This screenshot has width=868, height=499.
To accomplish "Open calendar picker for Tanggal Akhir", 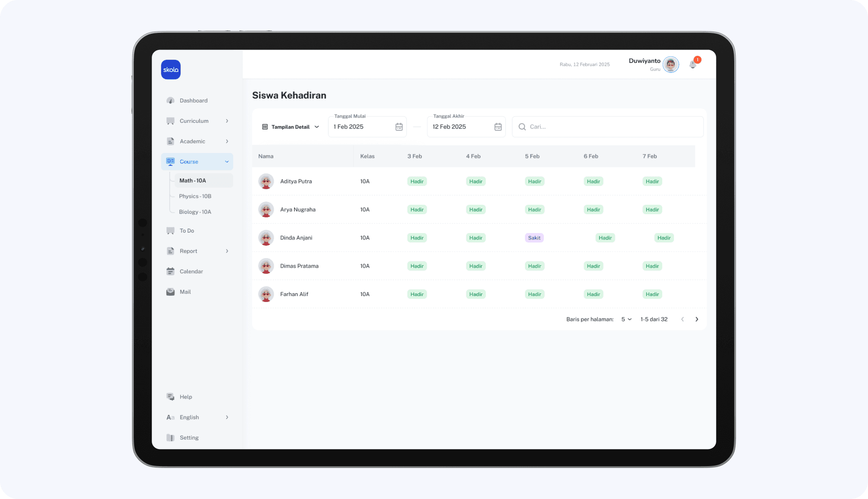I will click(x=498, y=127).
